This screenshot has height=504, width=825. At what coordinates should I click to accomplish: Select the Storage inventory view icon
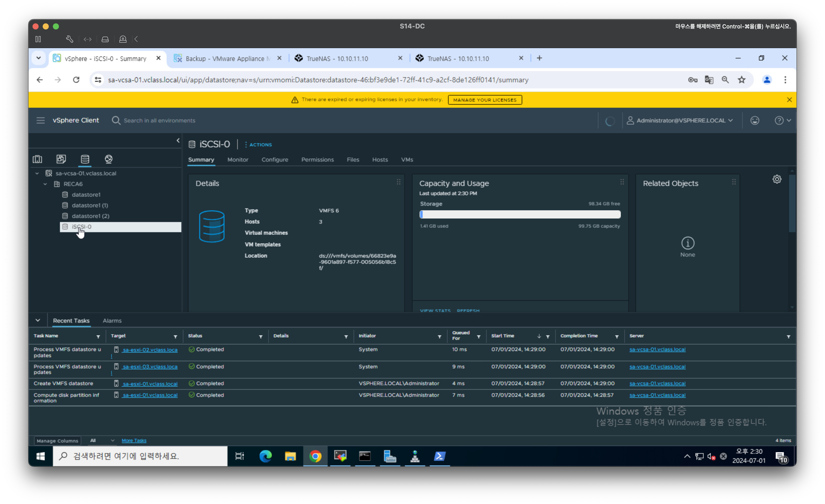tap(85, 159)
